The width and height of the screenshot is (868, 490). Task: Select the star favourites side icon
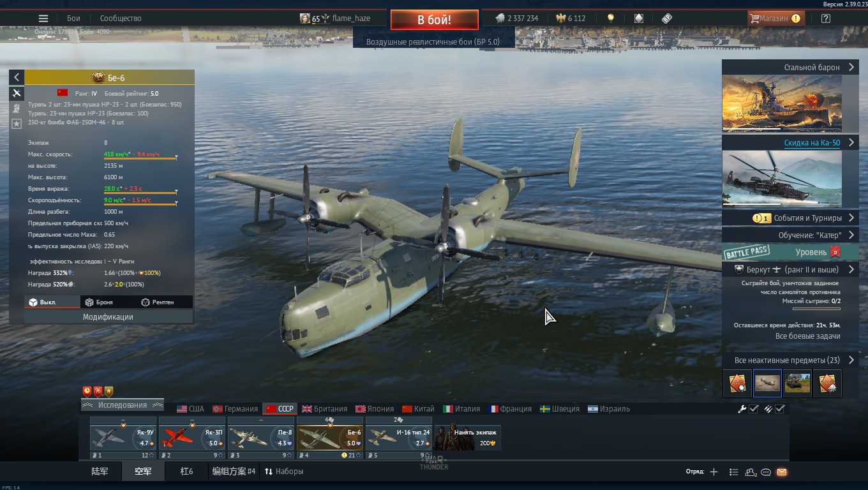tap(17, 124)
